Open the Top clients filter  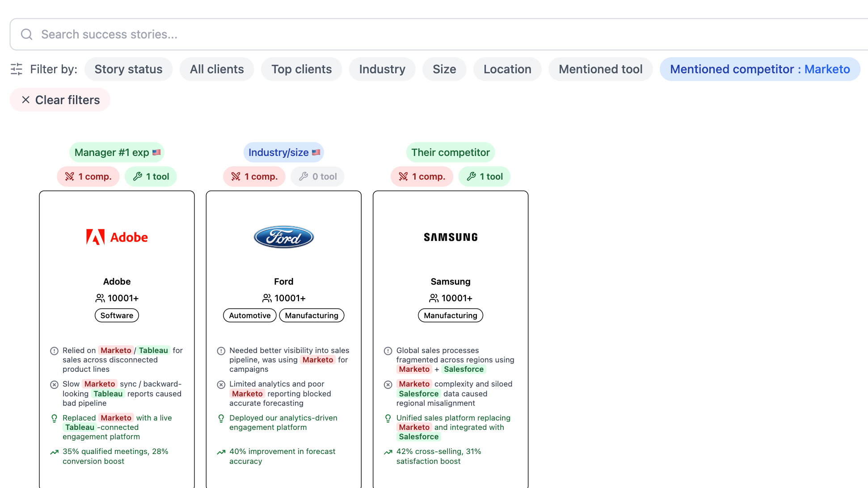pos(301,69)
